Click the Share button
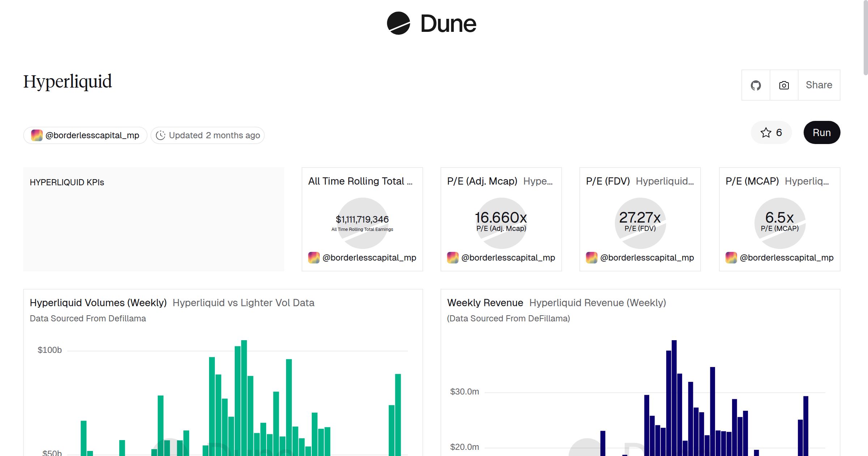The height and width of the screenshot is (456, 868). coord(819,85)
